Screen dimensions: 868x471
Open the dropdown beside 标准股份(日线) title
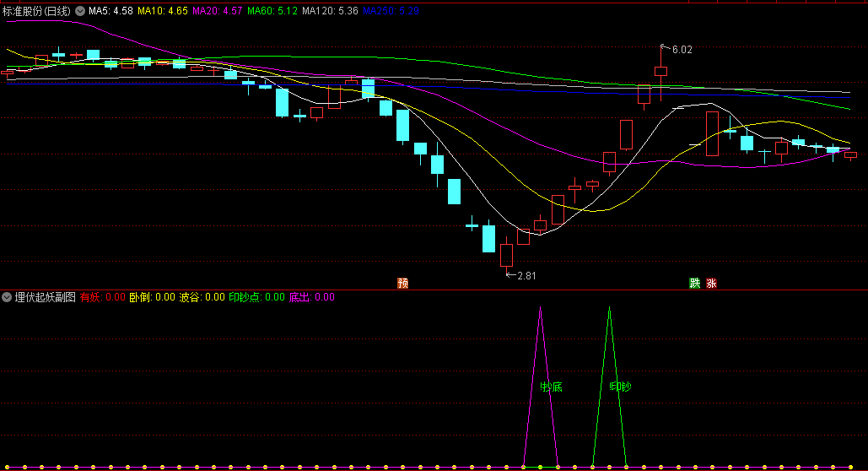click(x=80, y=11)
